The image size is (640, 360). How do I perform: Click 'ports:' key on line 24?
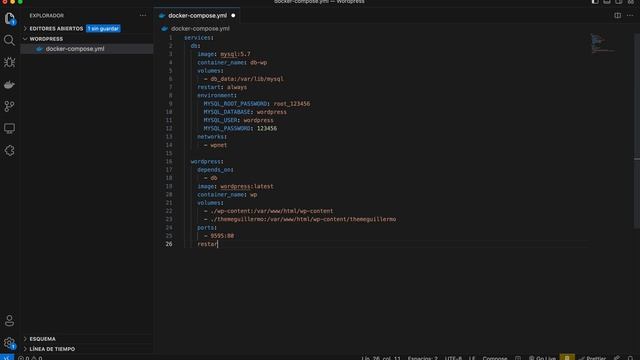click(x=207, y=227)
